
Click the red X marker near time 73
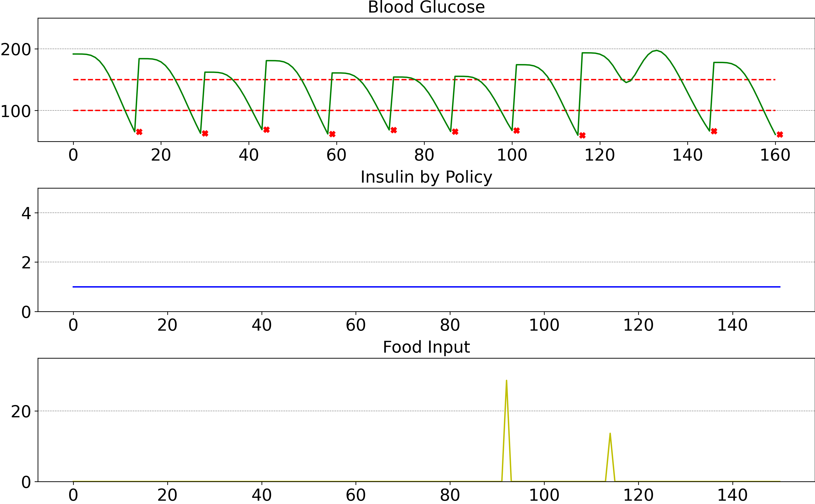pos(394,130)
